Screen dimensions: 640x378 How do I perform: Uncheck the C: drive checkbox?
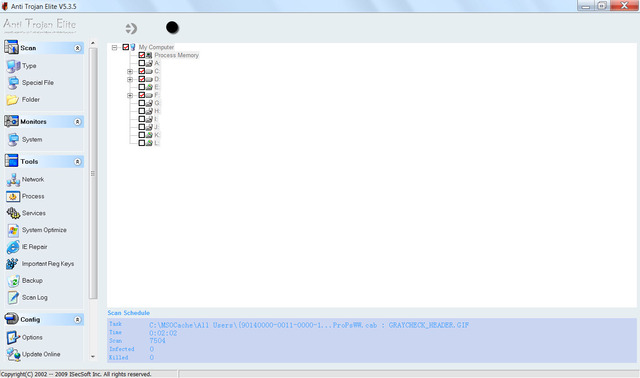click(142, 71)
